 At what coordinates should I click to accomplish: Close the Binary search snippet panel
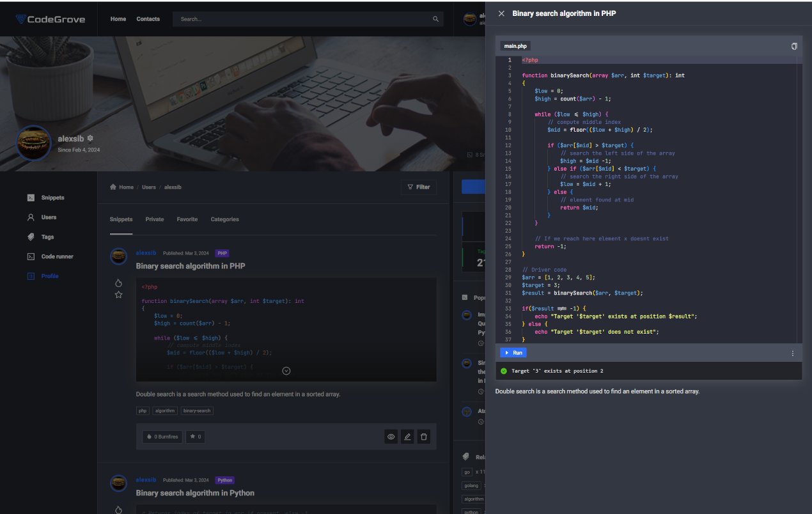501,13
